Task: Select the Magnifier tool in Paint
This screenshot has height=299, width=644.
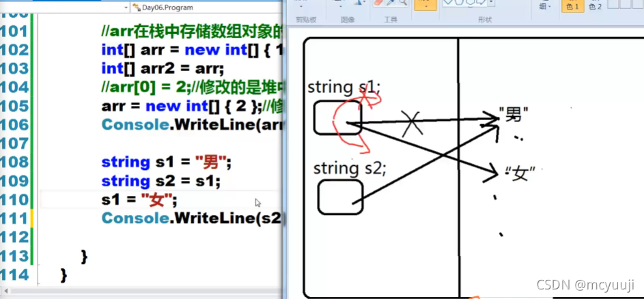Action: click(x=402, y=3)
